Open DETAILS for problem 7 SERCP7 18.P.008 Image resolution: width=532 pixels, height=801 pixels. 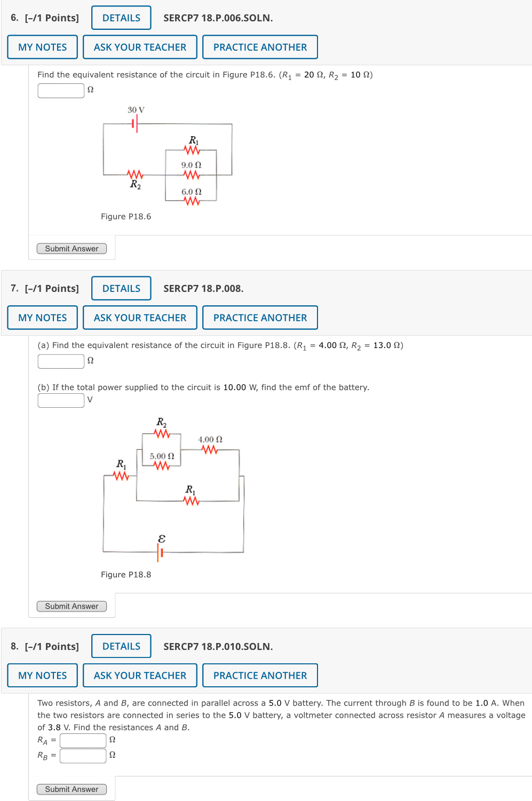(121, 288)
